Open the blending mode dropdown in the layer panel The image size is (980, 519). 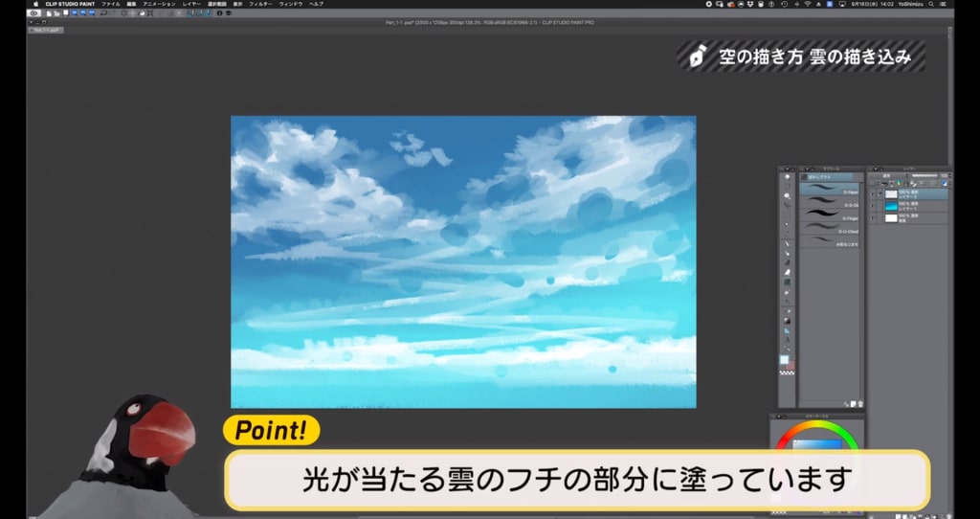[x=886, y=176]
